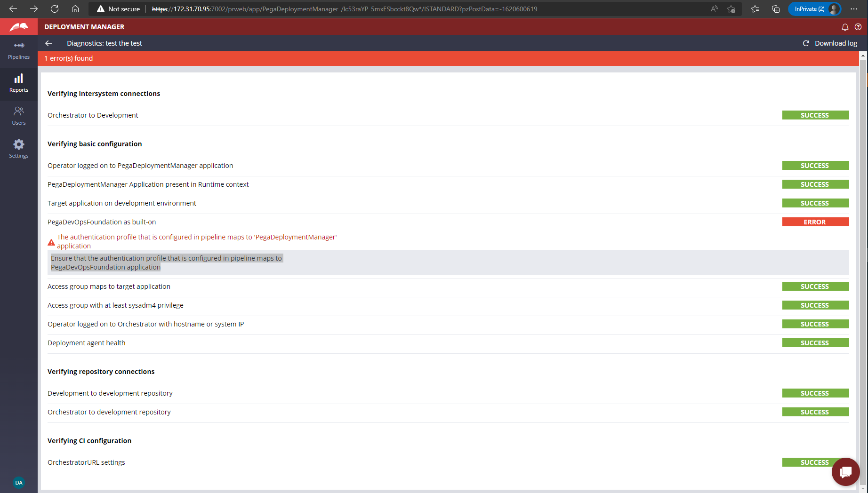Open the Users section
This screenshot has width=868, height=493.
point(18,116)
